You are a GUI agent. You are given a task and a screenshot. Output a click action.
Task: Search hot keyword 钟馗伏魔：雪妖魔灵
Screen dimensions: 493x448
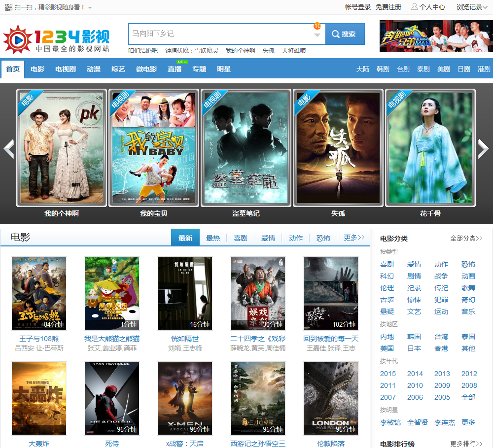click(x=191, y=51)
